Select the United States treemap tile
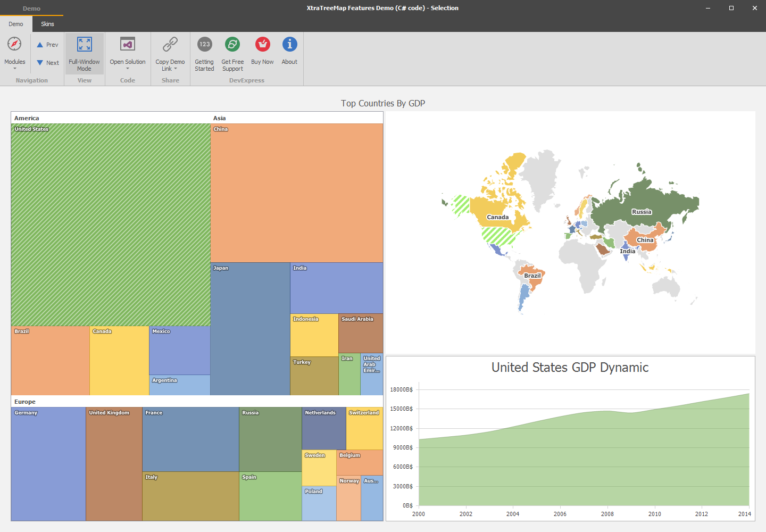Screen dimensions: 766x532 [111, 223]
